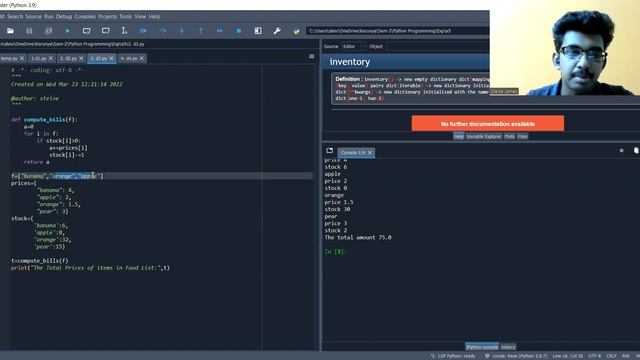This screenshot has height=360, width=640.
Task: Click the conda: base (Python 3.9.7) status
Action: point(516,356)
